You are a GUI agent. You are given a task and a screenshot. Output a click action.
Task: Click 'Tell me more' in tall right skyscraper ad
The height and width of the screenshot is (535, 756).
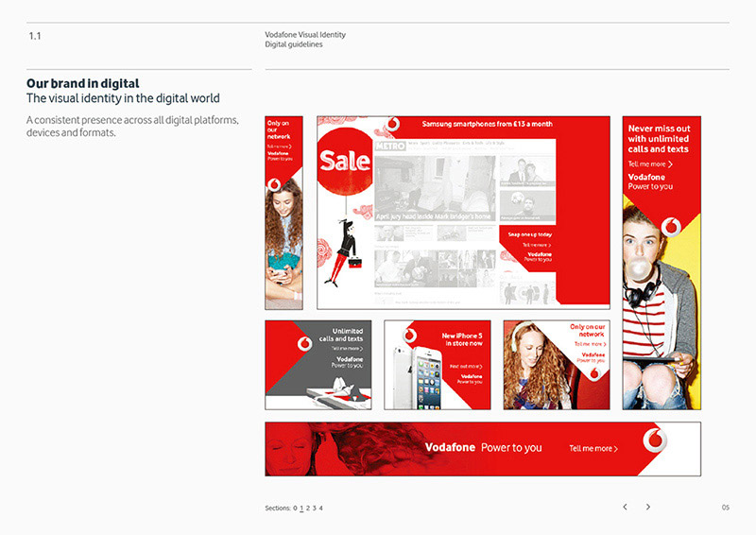tap(650, 164)
